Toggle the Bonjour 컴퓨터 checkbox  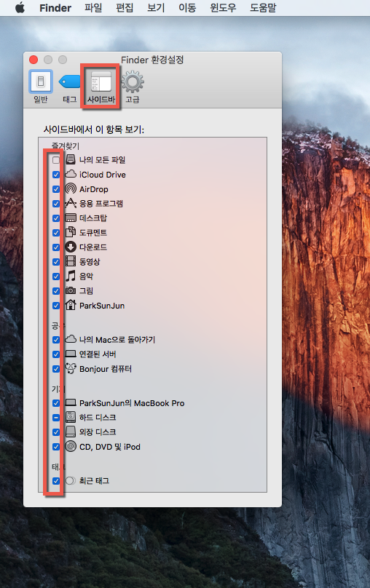[56, 369]
